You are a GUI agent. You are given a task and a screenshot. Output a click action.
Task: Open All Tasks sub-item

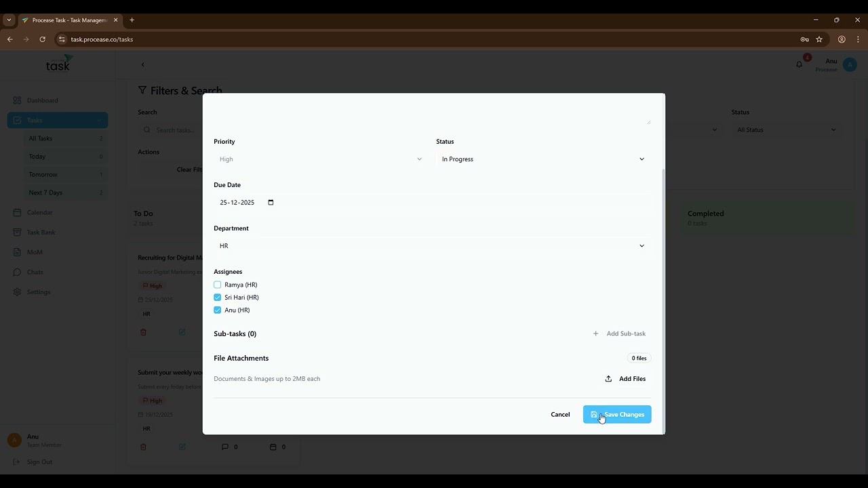(x=64, y=138)
